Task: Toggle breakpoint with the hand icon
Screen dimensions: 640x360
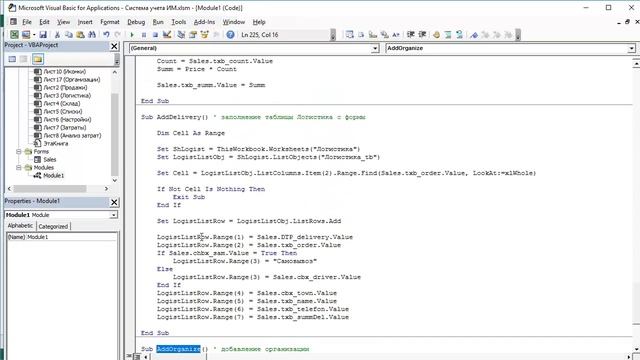Action: tap(436, 35)
